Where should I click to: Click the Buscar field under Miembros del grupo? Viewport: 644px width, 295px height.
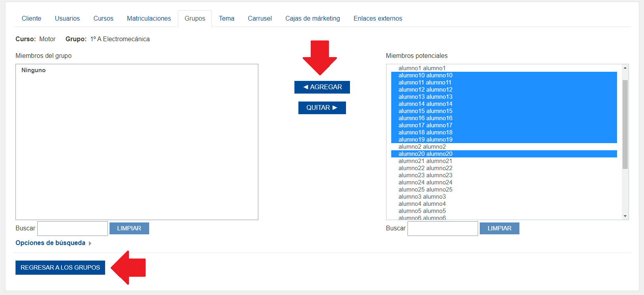pos(73,228)
